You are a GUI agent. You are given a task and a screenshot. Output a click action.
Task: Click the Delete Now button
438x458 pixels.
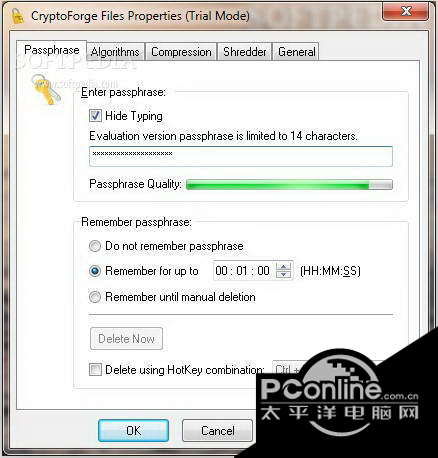[x=126, y=339]
